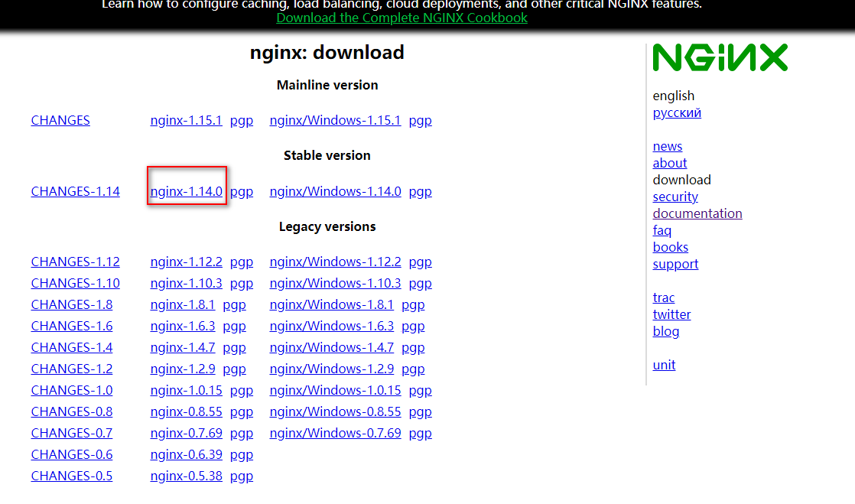
Task: Download nginx-1.2.9
Action: point(183,369)
